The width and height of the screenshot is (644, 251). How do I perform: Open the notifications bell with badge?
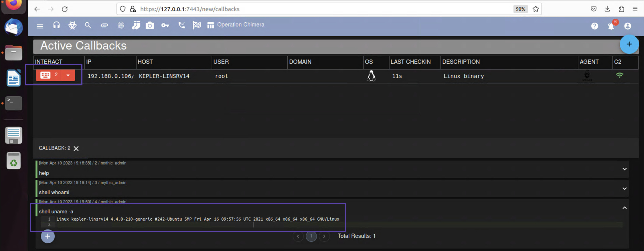(x=611, y=26)
